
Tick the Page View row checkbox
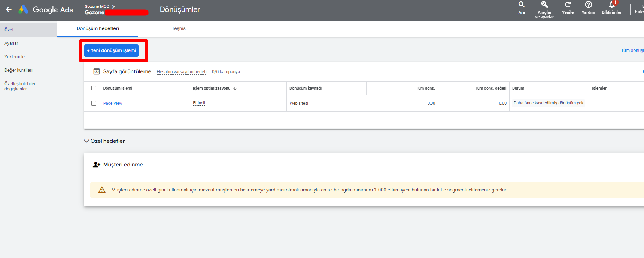(x=94, y=103)
